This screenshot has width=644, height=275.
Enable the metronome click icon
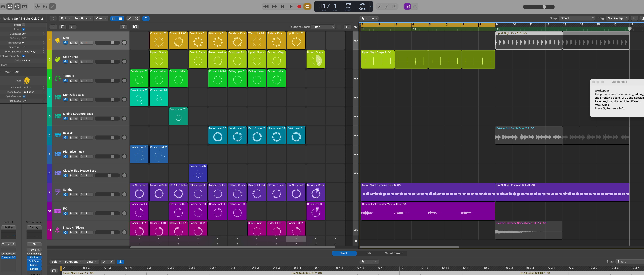pyautogui.click(x=415, y=6)
